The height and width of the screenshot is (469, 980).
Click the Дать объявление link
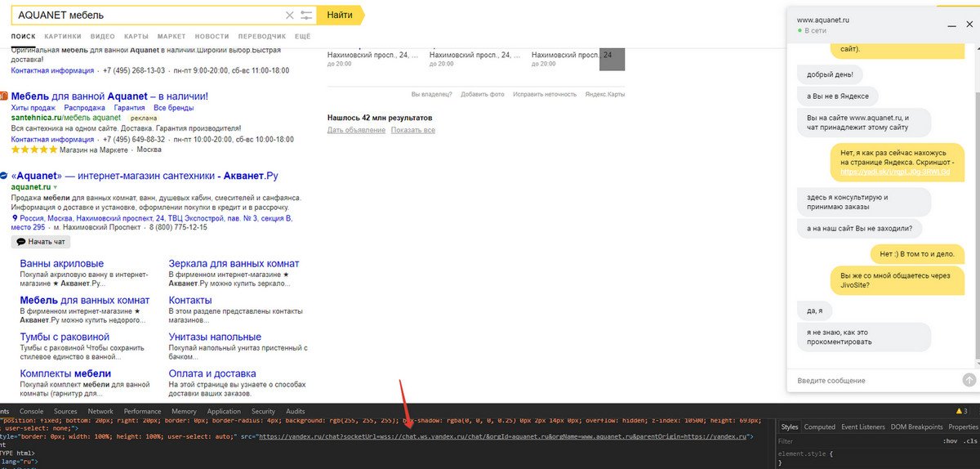pyautogui.click(x=356, y=131)
